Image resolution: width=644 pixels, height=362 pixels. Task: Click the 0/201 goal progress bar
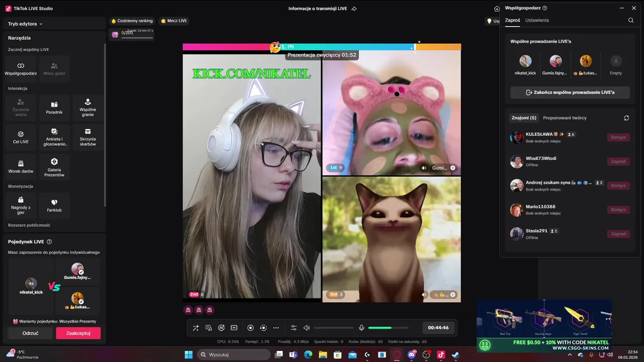[137, 38]
